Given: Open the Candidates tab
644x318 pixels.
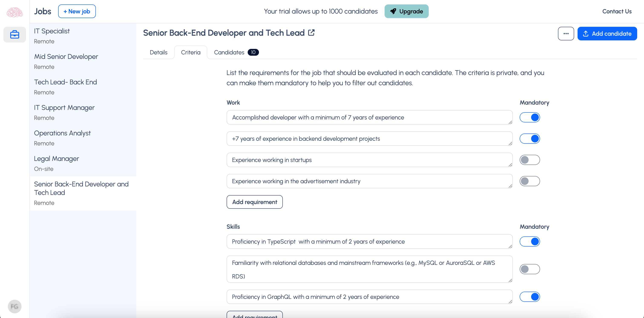Looking at the screenshot, I should (229, 52).
